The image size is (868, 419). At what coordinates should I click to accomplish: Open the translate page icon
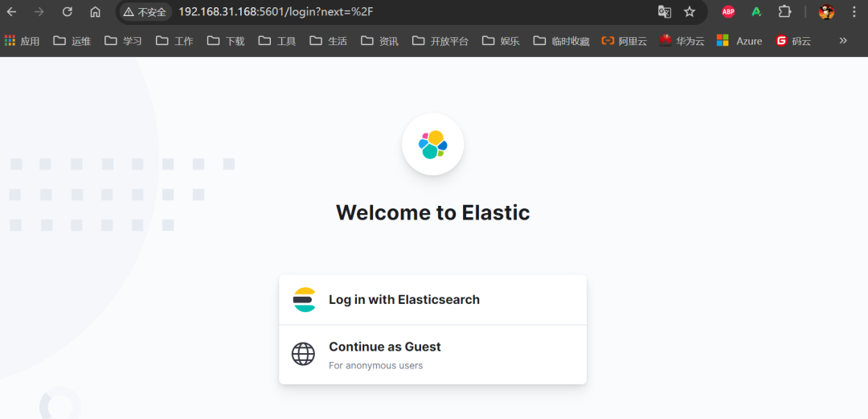pyautogui.click(x=665, y=11)
